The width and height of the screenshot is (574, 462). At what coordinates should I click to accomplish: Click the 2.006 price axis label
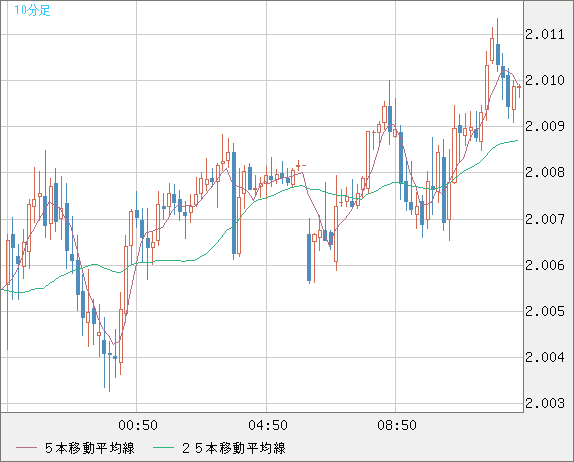point(545,265)
